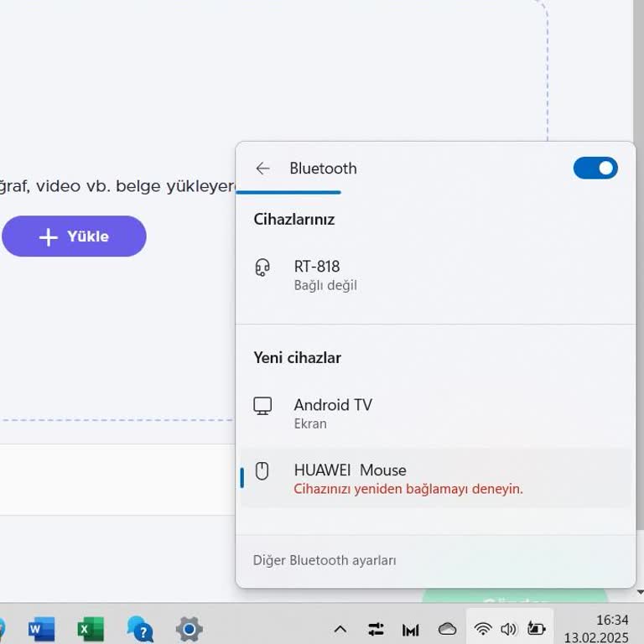Click the battery status tray icon
The image size is (644, 644).
(x=536, y=629)
